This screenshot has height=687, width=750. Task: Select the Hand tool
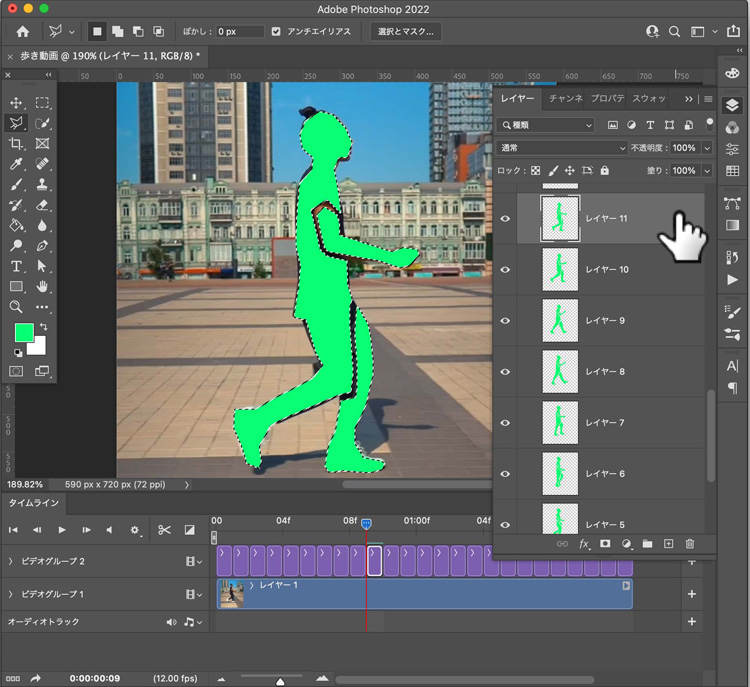(x=42, y=287)
